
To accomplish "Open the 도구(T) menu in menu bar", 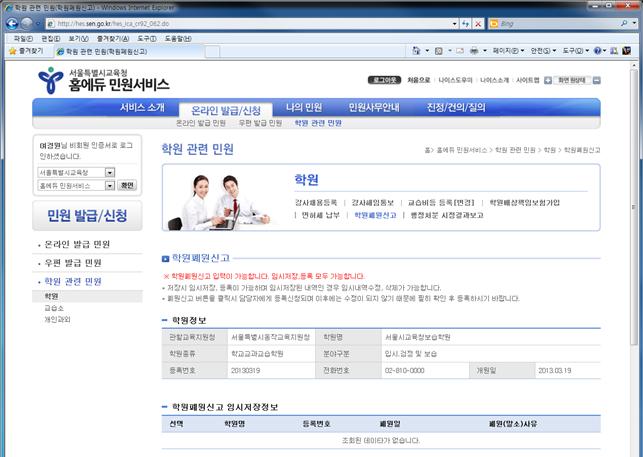I will (147, 37).
